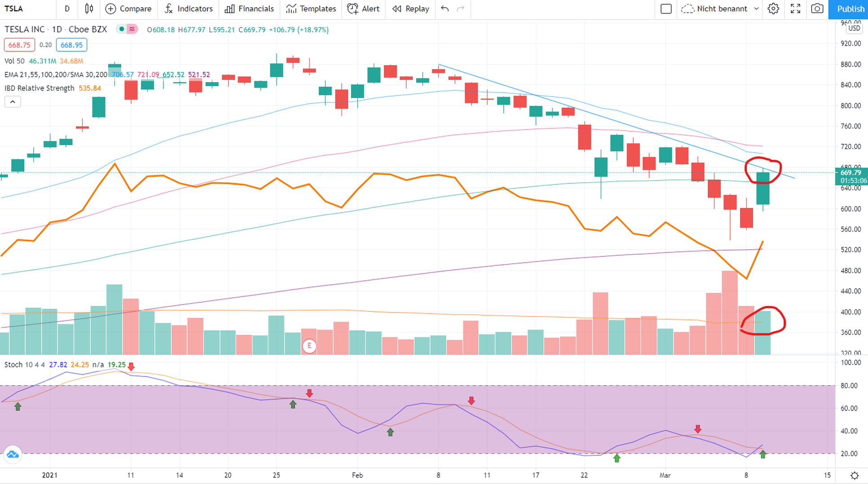
Task: Open the Indicators menu
Action: (x=189, y=9)
